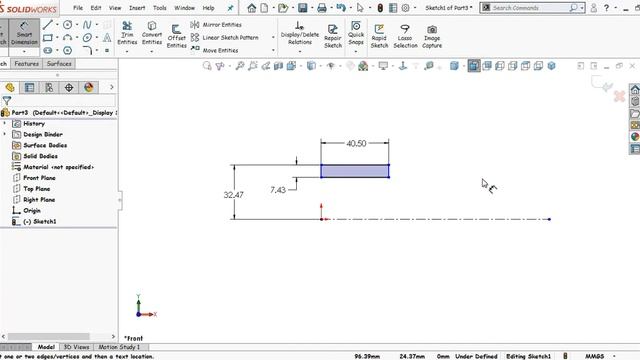The image size is (640, 360).
Task: Switch to the Surfaces tab
Action: click(59, 64)
